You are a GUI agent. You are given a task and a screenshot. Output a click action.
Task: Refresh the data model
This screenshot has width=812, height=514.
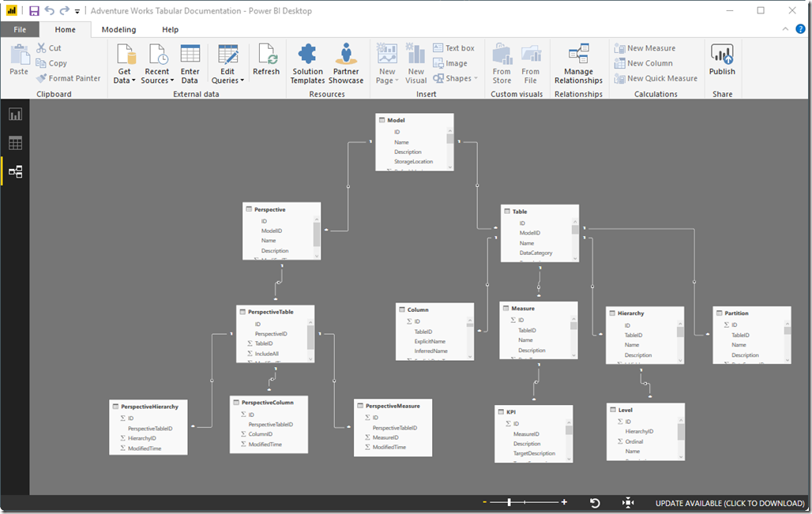click(266, 59)
